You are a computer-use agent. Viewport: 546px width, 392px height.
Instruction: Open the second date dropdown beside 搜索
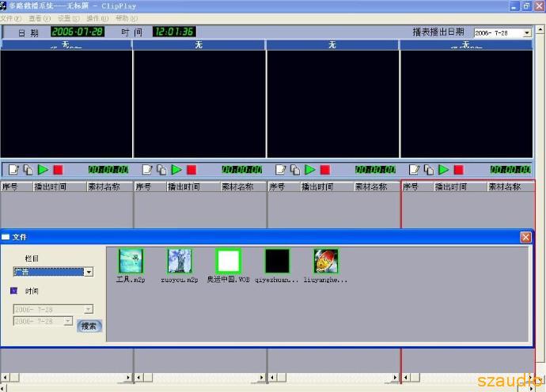point(68,321)
